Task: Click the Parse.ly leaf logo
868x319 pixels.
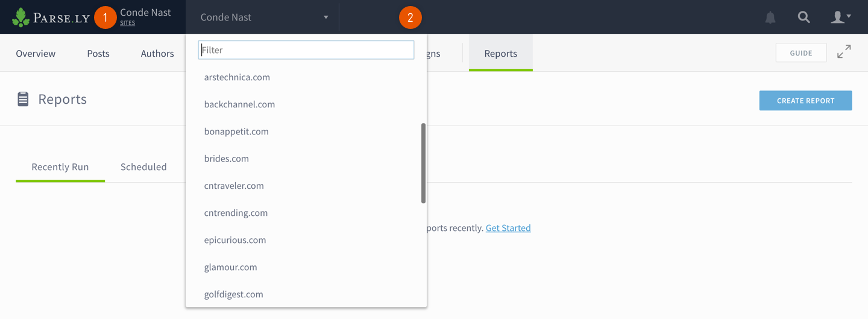Action: point(20,17)
